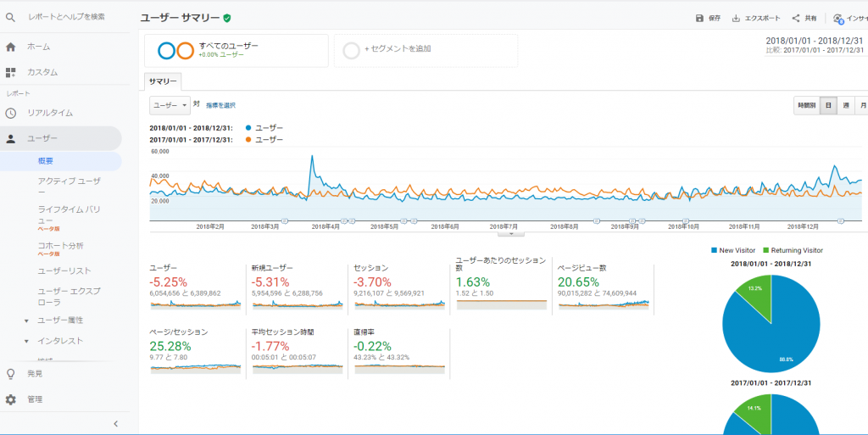The width and height of the screenshot is (868, 435).
Task: Click the 新規ユーザー -5.31% metric card
Action: (298, 289)
